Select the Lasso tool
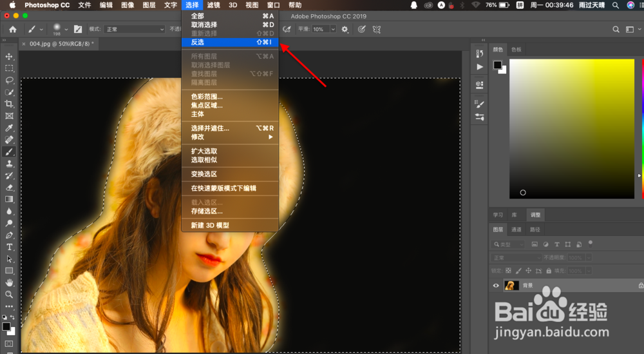 pos(9,80)
